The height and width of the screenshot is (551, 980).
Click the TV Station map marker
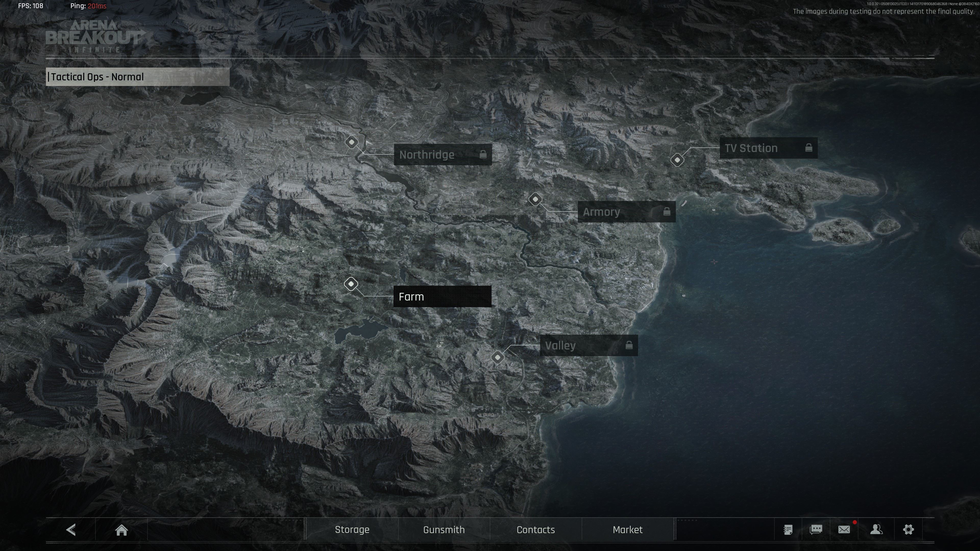[677, 160]
